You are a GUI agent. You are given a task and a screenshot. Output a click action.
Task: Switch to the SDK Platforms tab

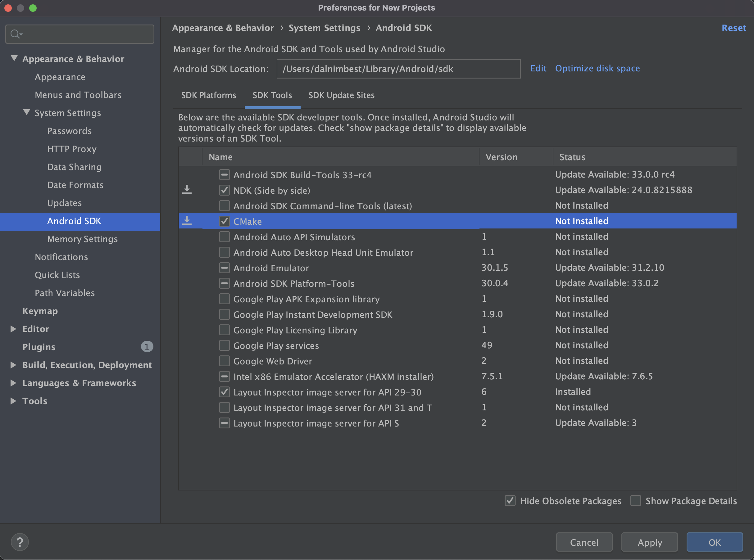208,95
